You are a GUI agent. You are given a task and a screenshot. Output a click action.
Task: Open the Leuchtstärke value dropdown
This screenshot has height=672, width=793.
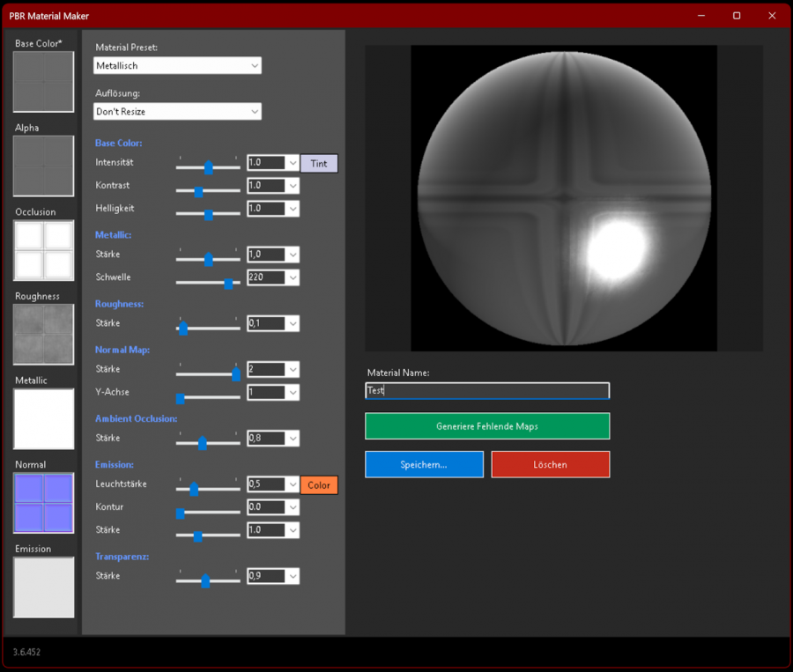click(293, 484)
